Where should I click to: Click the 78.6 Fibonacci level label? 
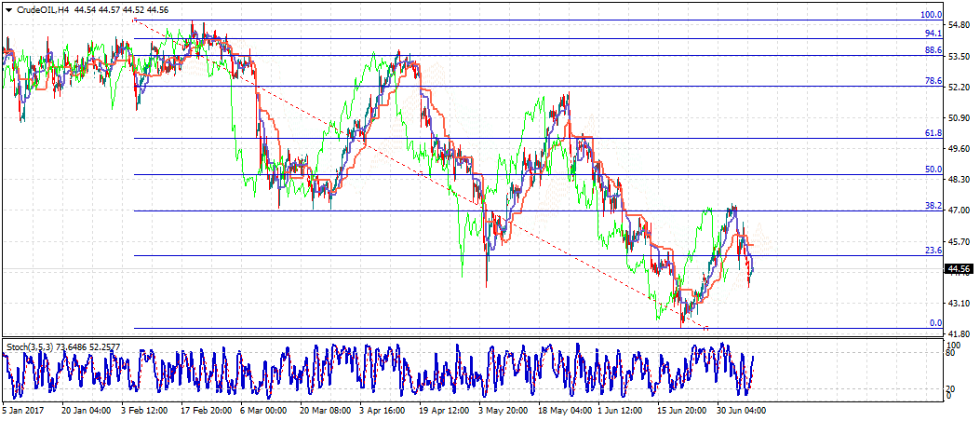pyautogui.click(x=933, y=81)
